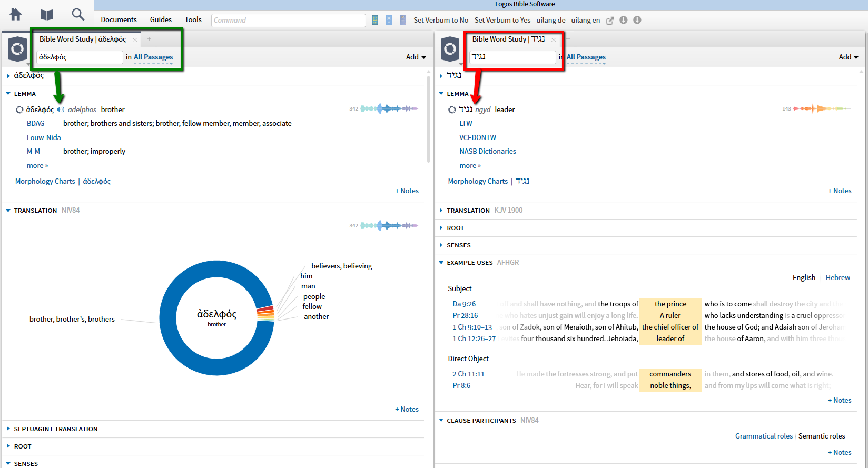Open left All Passages selector
The height and width of the screenshot is (468, 868).
(153, 57)
